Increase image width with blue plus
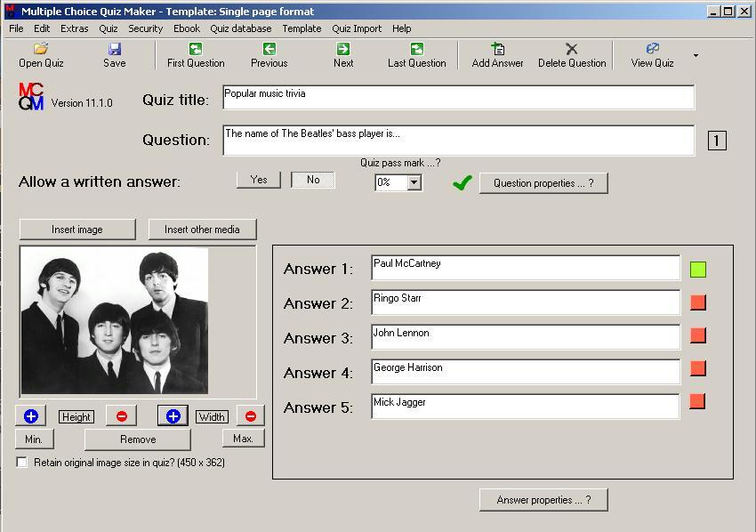The image size is (756, 532). (173, 415)
